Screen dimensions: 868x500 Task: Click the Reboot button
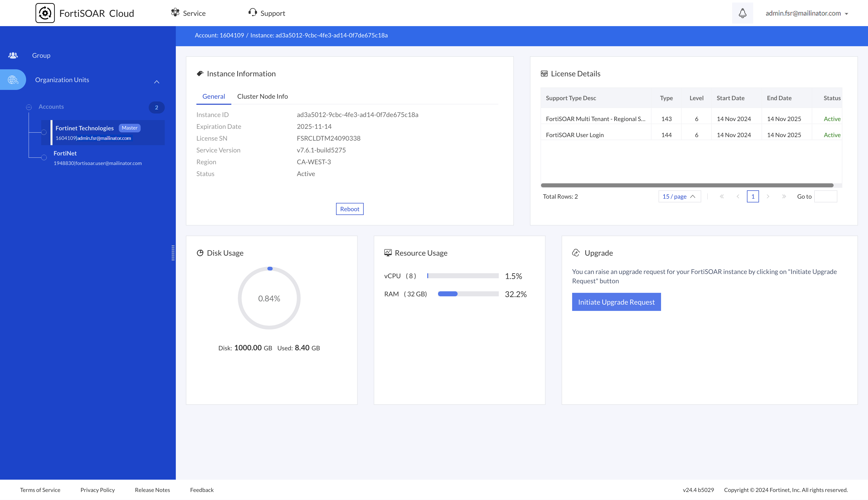pos(350,209)
